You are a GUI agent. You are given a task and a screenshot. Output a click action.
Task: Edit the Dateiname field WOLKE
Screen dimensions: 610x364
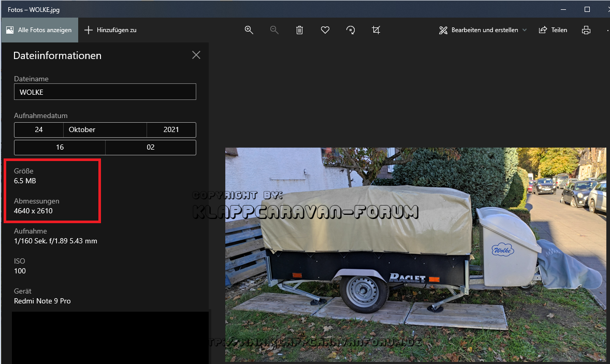coord(105,92)
